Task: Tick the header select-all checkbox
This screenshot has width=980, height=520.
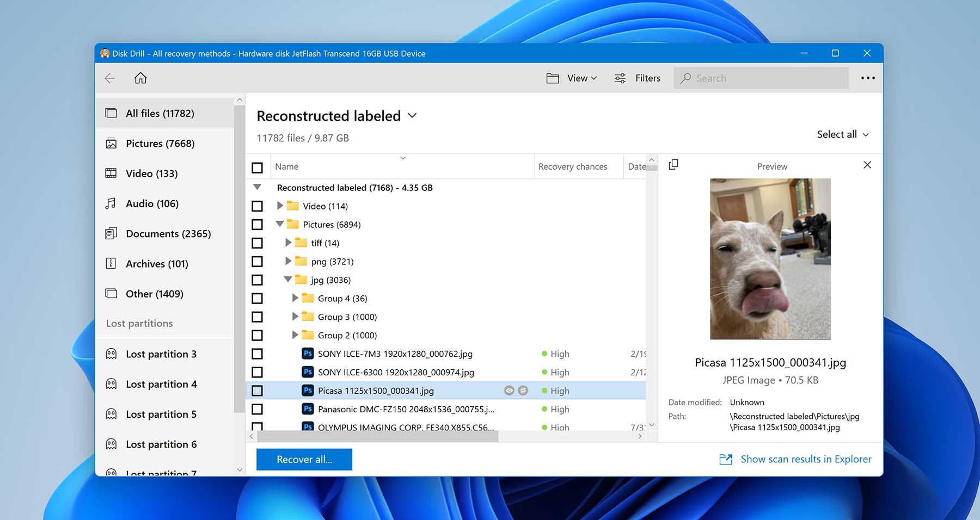Action: 258,168
